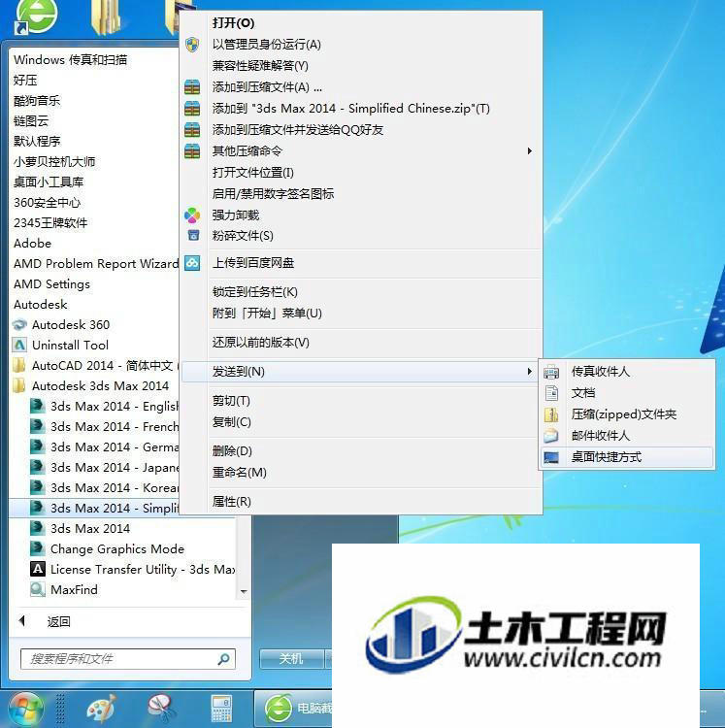Click the archive icon beside 添加到 3ds Max zip

tap(192, 109)
